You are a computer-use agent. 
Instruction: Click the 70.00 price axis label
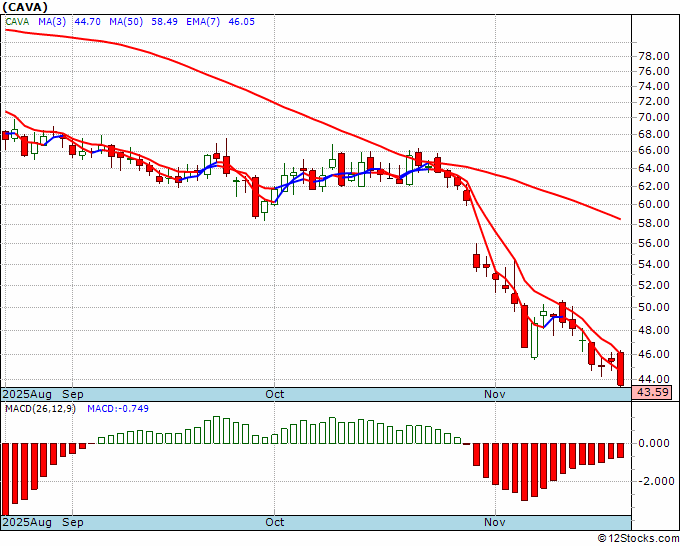point(654,118)
